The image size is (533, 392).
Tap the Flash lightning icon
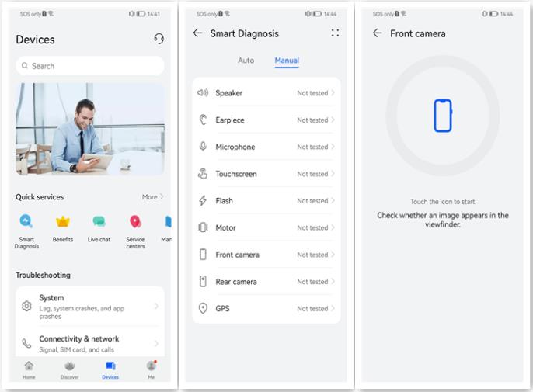[x=203, y=200]
